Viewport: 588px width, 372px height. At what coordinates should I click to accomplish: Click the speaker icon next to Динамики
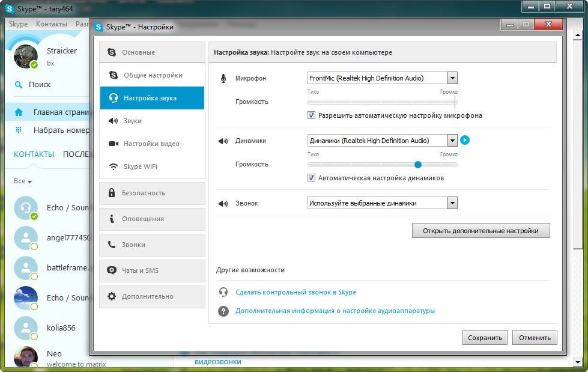(223, 141)
